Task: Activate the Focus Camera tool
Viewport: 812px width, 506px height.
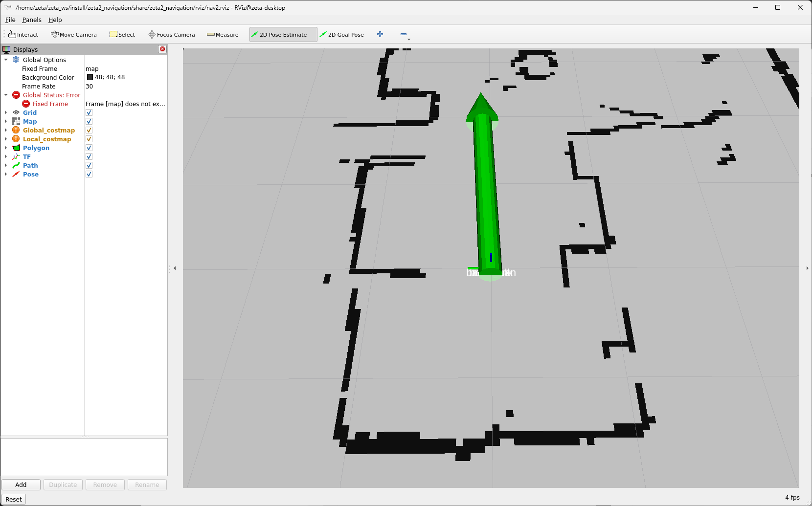Action: pos(171,35)
